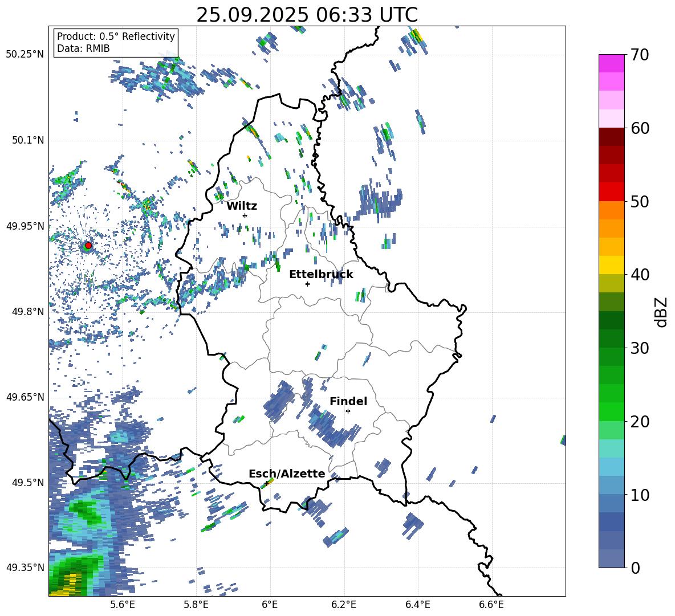Click the 5.8°E longitude label

point(196,605)
